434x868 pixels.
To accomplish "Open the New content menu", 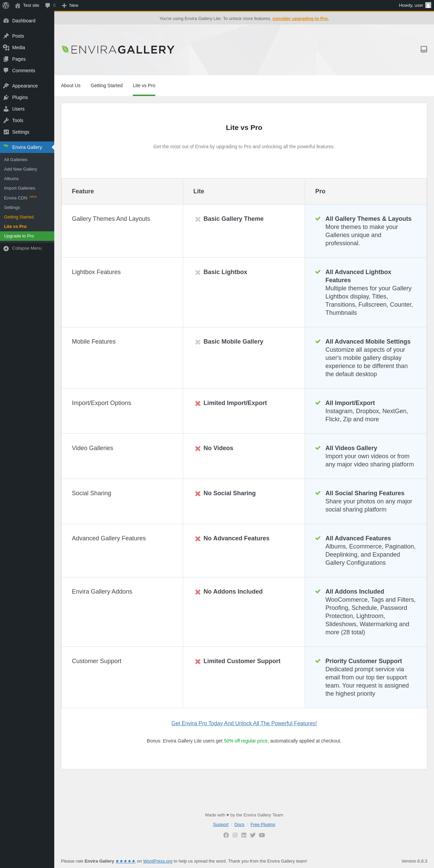I will pos(70,5).
